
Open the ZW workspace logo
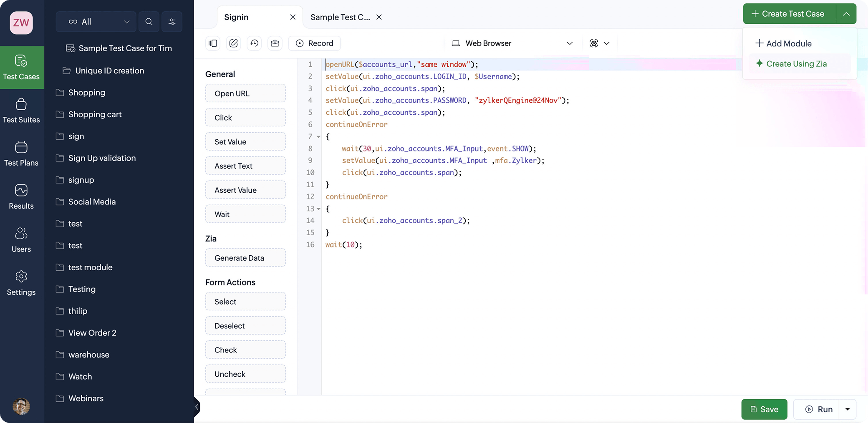21,23
